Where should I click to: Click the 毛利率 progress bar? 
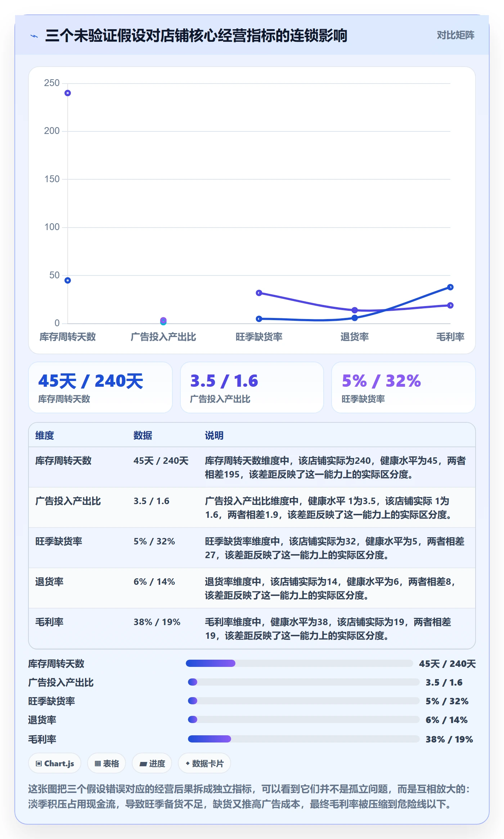pyautogui.click(x=303, y=739)
